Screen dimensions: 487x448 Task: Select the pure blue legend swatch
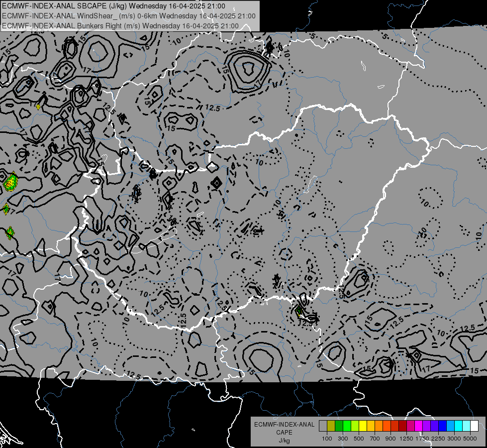[x=443, y=426]
